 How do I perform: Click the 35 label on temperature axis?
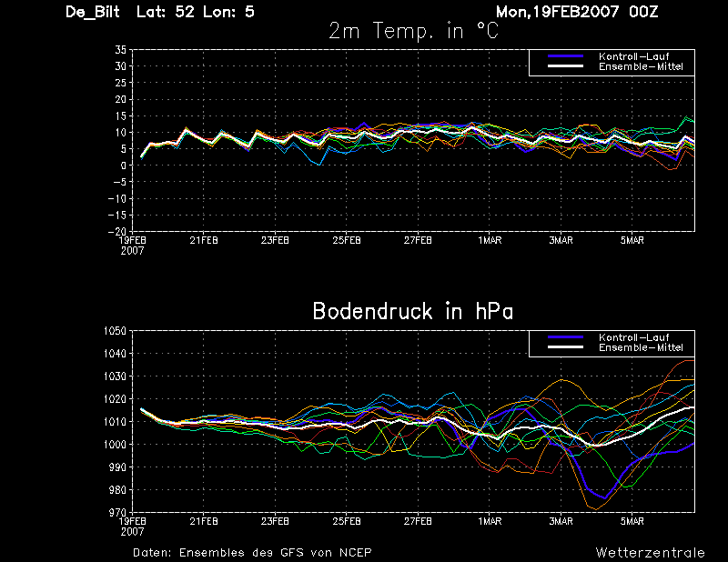tap(120, 50)
